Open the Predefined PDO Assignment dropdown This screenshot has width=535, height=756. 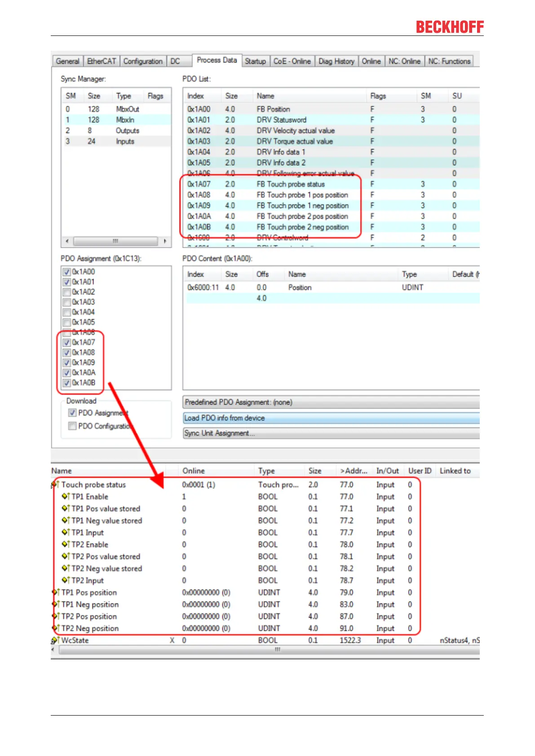[x=331, y=402]
